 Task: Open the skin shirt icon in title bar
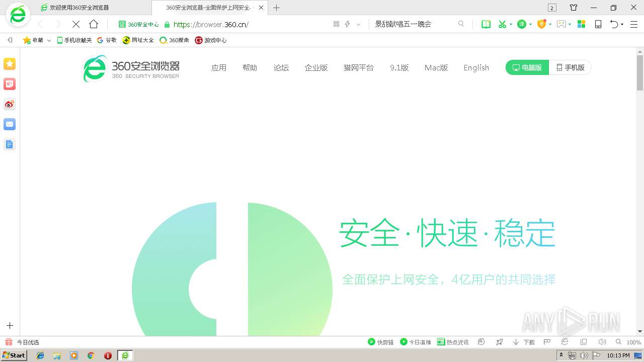pos(574,8)
